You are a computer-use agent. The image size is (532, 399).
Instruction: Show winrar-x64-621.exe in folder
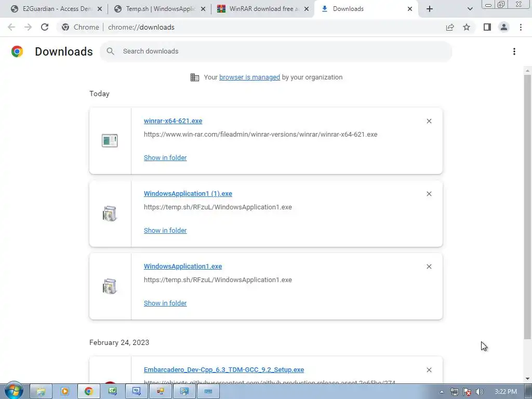pyautogui.click(x=165, y=158)
